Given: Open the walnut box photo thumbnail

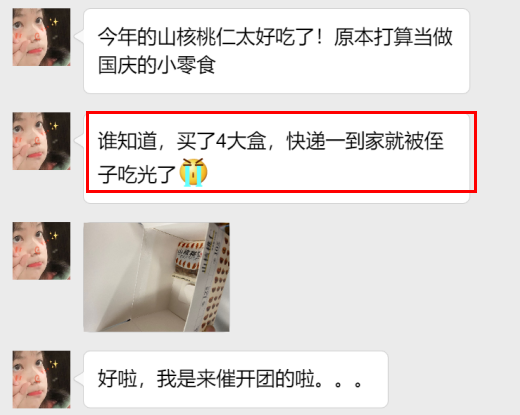Looking at the screenshot, I should (x=156, y=277).
